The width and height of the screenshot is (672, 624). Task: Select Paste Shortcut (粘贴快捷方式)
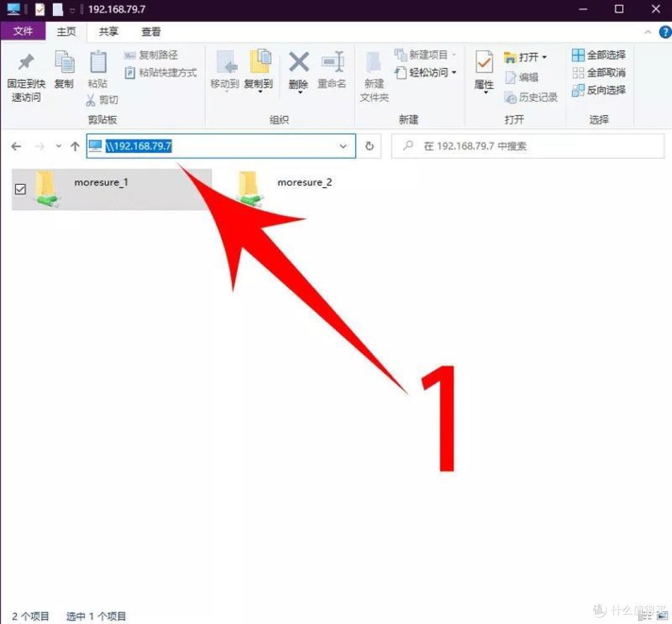point(161,72)
